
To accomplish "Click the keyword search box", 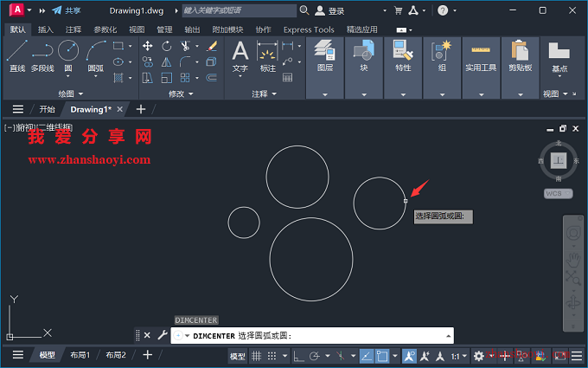I will (x=240, y=10).
